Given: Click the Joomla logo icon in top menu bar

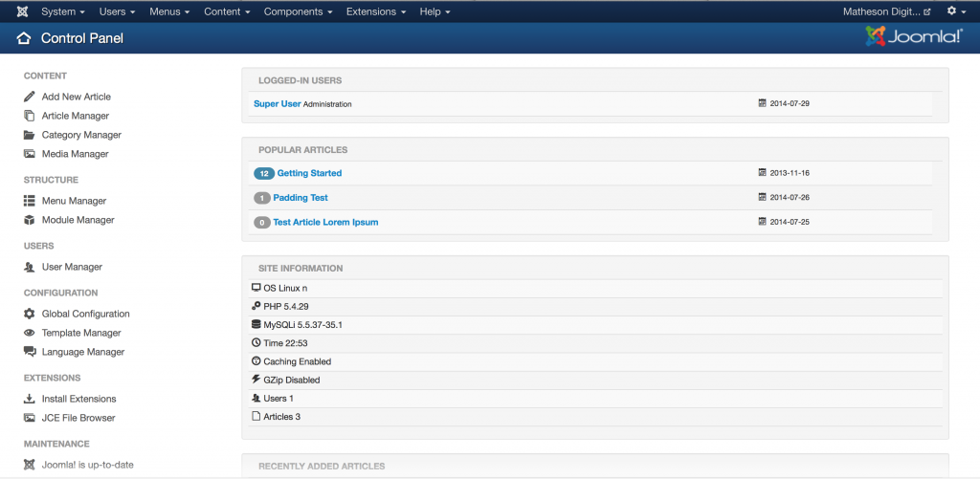Looking at the screenshot, I should [21, 11].
